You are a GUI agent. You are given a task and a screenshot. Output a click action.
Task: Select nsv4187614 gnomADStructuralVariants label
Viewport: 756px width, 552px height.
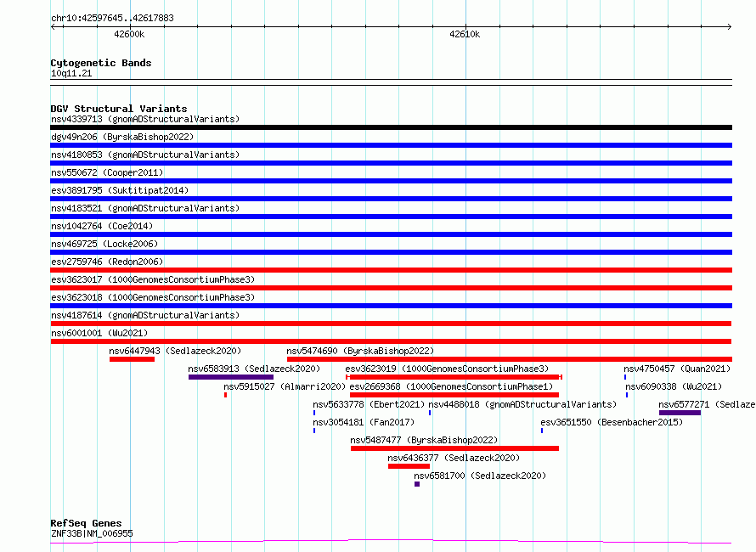(145, 315)
